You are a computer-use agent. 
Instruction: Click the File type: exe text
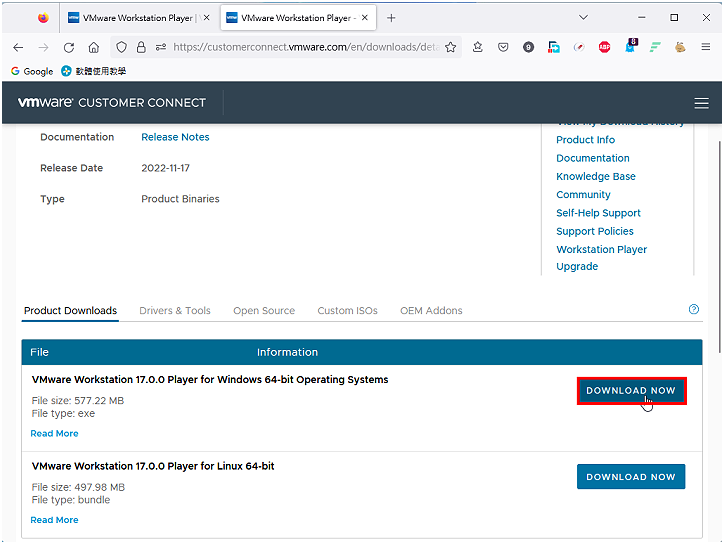[x=63, y=413]
